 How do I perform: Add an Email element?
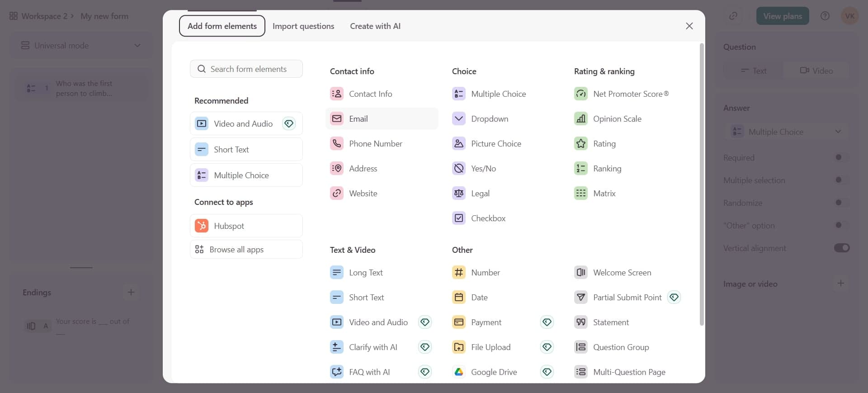382,118
